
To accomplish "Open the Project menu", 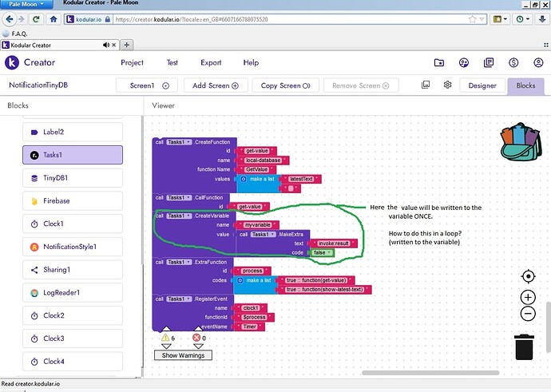I will click(x=132, y=62).
